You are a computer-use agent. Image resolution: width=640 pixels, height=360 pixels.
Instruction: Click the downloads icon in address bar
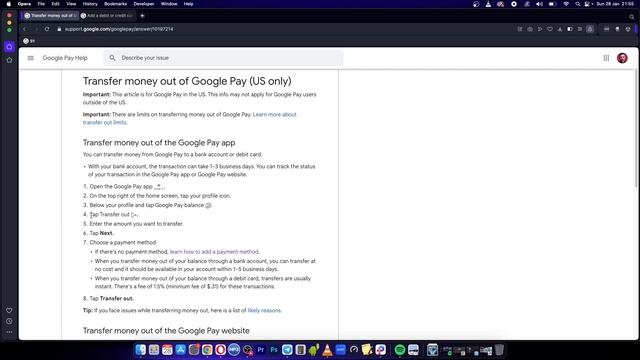(560, 29)
